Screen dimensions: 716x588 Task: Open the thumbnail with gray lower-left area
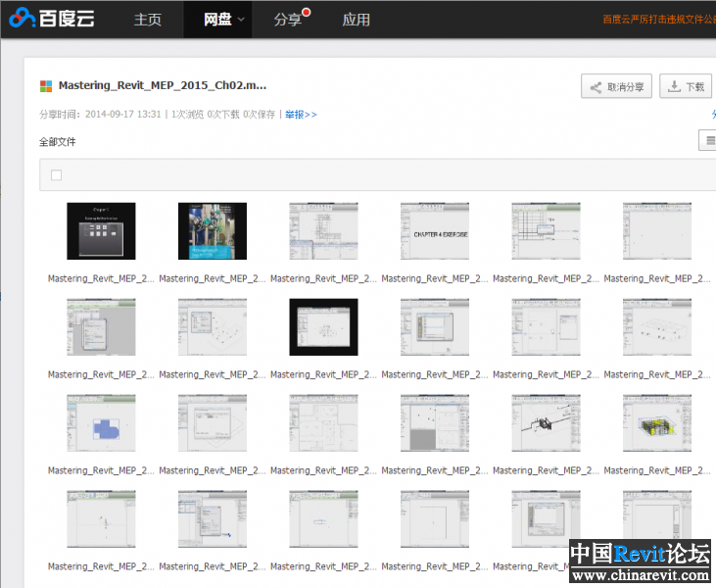coord(435,423)
